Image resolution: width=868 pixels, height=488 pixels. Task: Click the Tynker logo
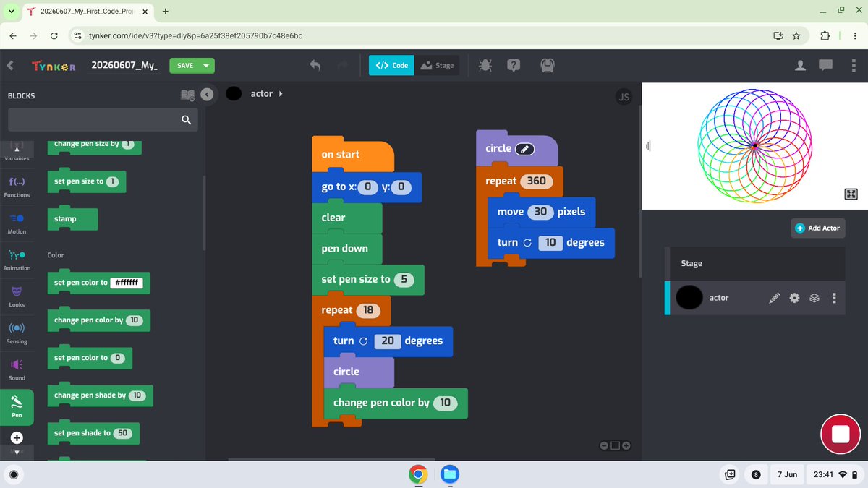[x=54, y=65]
